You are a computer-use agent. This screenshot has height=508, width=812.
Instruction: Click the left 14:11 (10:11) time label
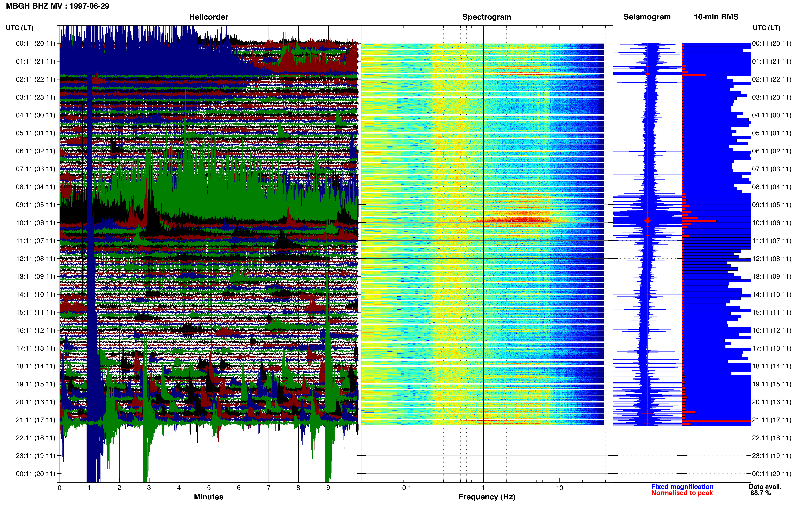pos(36,295)
